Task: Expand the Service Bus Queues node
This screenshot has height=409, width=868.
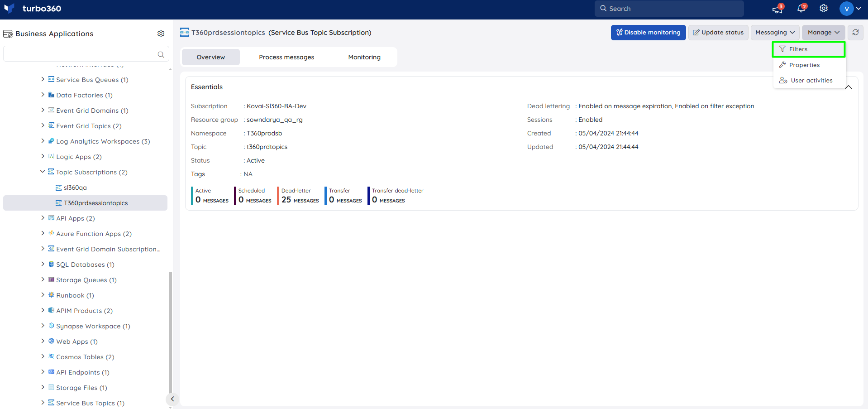Action: click(43, 79)
